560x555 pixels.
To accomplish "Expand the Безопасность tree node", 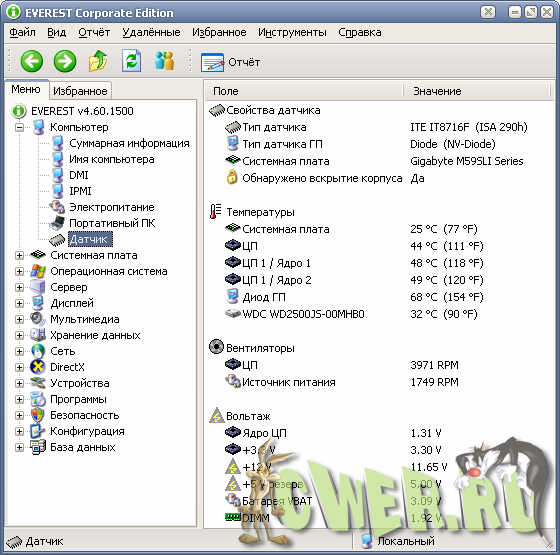I will [x=19, y=415].
